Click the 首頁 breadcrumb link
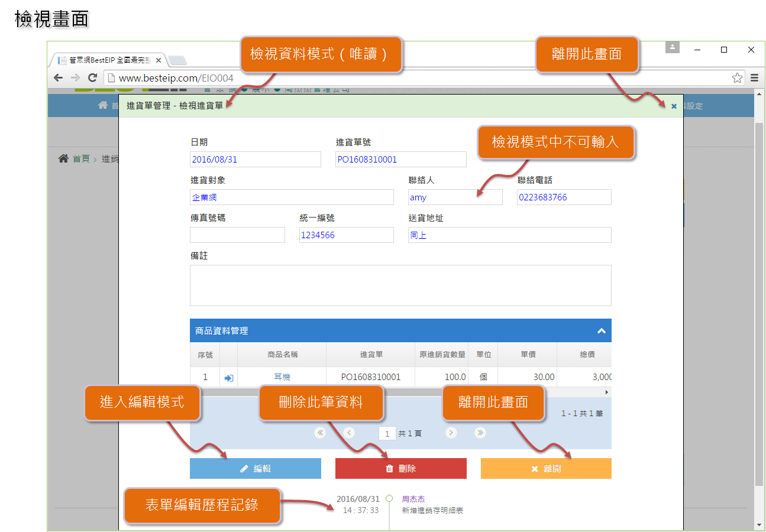Viewport: 766px width, 532px height. point(80,159)
